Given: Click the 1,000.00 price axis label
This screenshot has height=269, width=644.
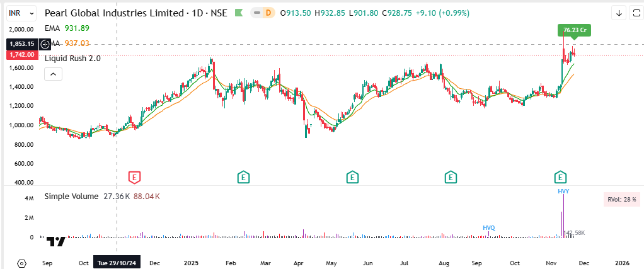Looking at the screenshot, I should point(23,125).
